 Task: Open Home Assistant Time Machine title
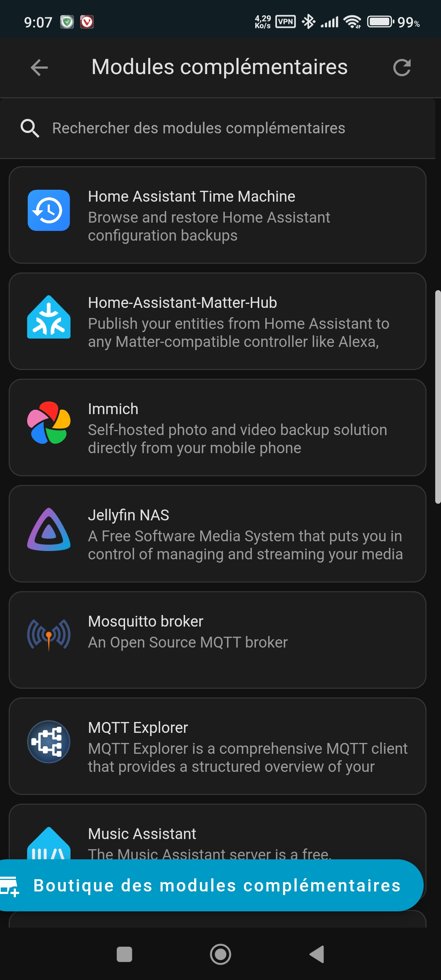click(x=191, y=197)
